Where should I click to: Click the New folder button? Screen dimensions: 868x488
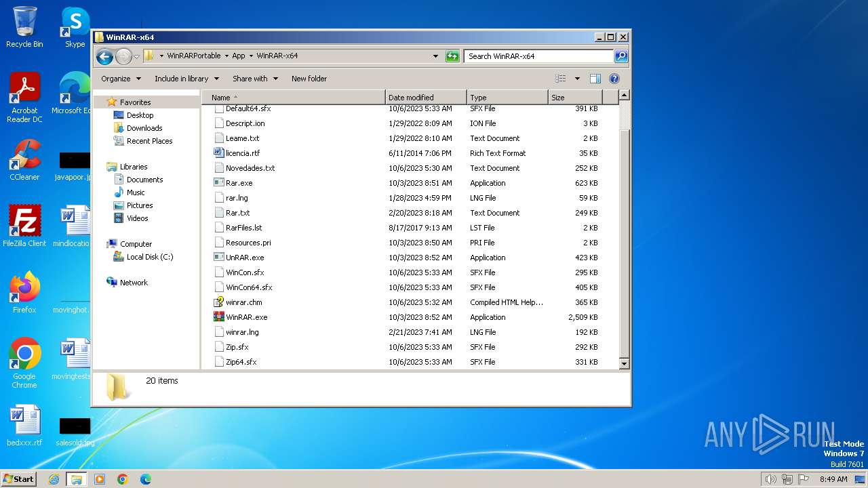tap(309, 79)
